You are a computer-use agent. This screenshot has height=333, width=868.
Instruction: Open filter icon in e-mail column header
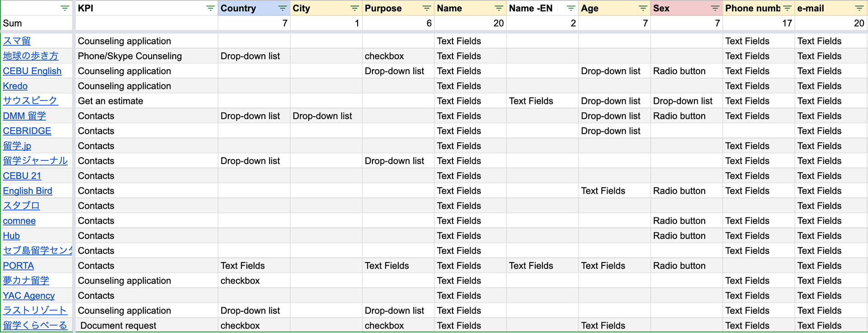coord(859,8)
